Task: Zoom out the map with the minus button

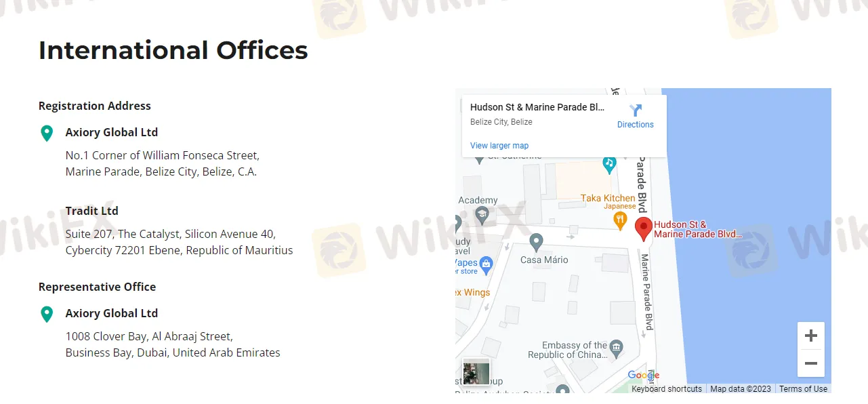Action: click(x=810, y=363)
